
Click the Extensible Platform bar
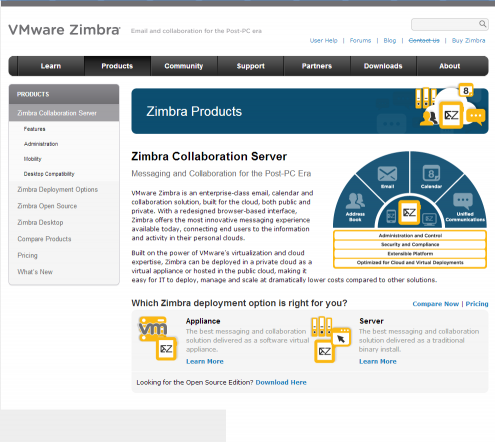pos(410,254)
